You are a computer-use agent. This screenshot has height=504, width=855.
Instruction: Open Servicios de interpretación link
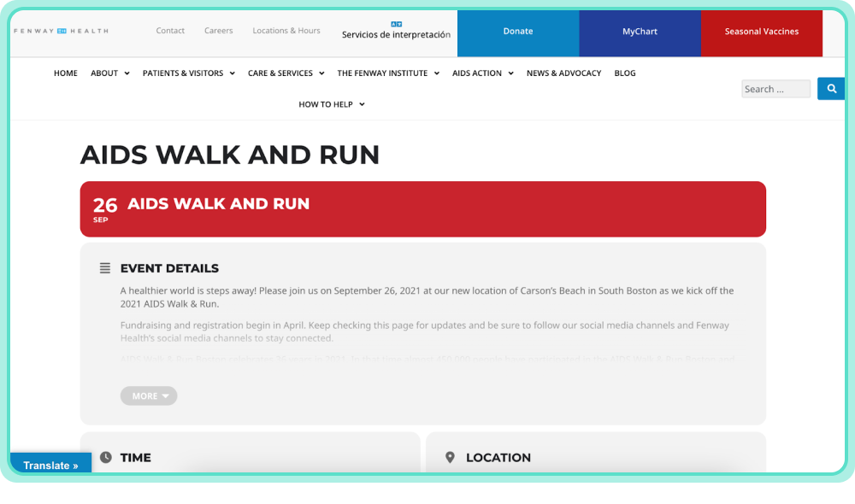[x=397, y=34]
